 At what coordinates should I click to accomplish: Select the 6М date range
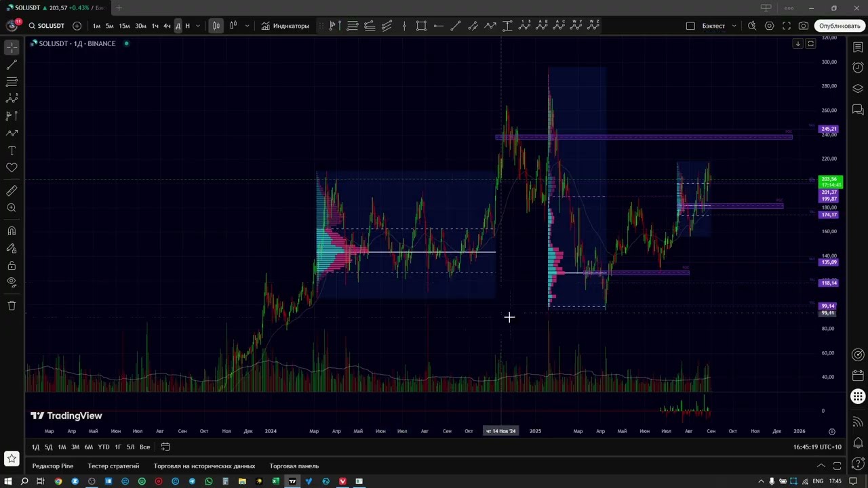(88, 447)
